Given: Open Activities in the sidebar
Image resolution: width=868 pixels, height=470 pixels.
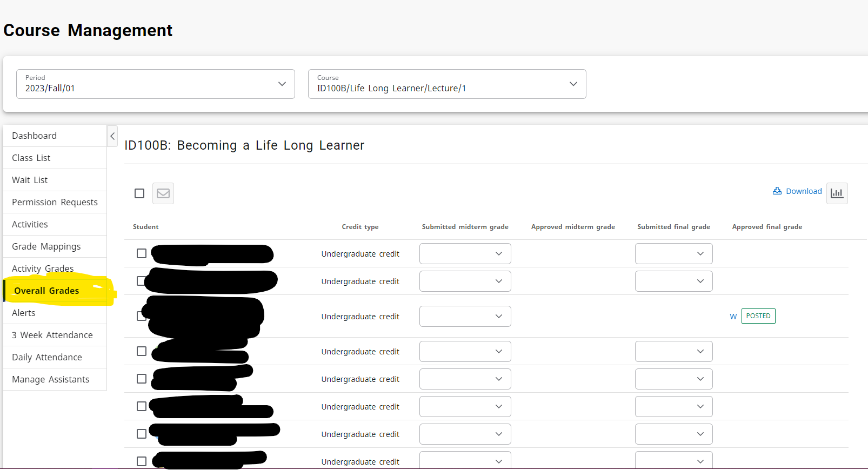Looking at the screenshot, I should coord(55,224).
